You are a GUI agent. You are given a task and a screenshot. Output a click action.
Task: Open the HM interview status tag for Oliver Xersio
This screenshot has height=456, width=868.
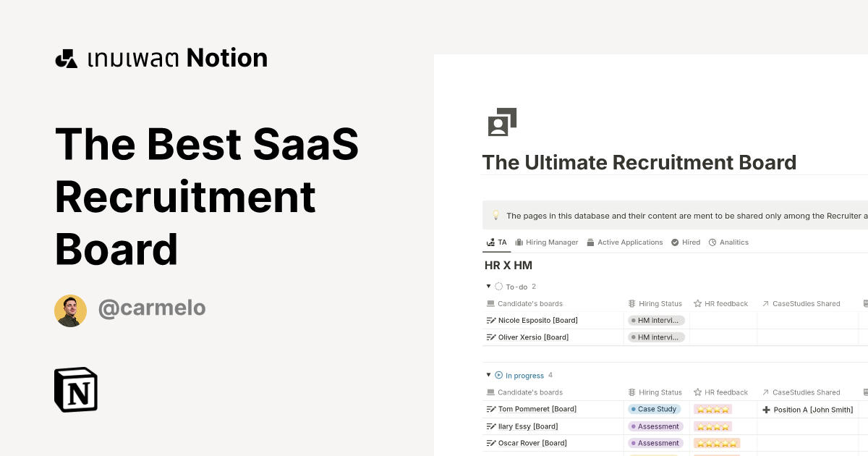656,337
